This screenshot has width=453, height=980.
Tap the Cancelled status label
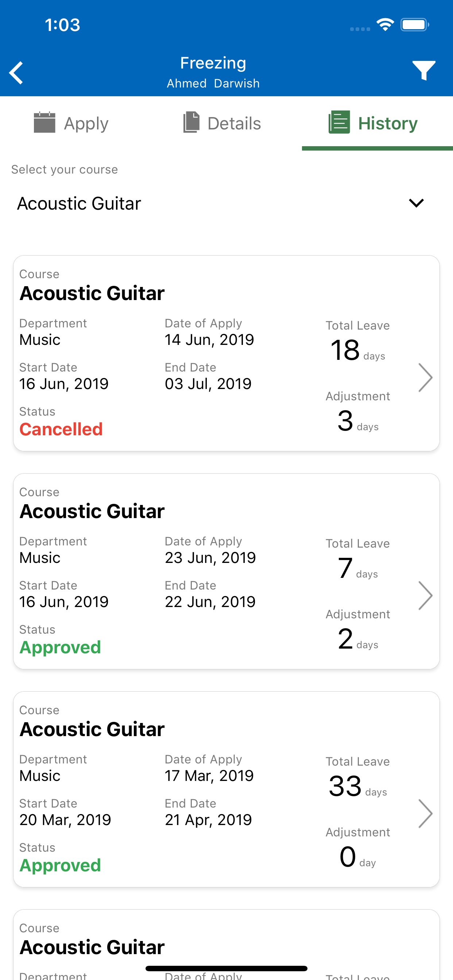pos(61,429)
